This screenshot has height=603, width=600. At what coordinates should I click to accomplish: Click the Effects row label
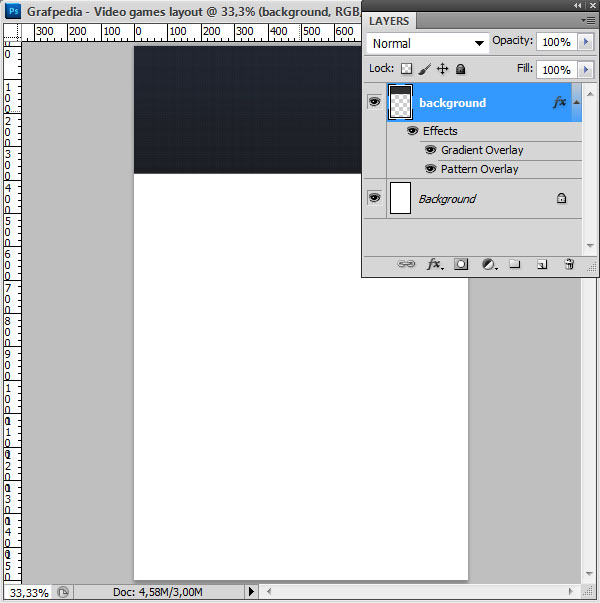440,131
